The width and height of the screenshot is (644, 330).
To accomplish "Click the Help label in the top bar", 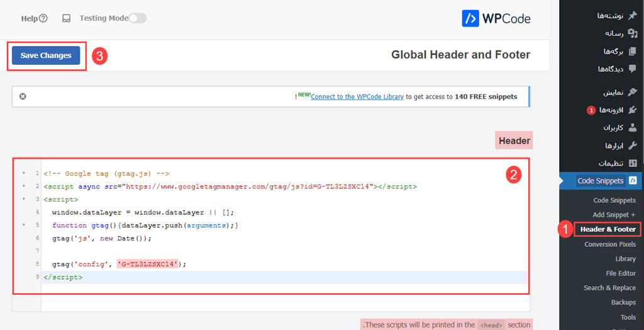I will coord(30,18).
